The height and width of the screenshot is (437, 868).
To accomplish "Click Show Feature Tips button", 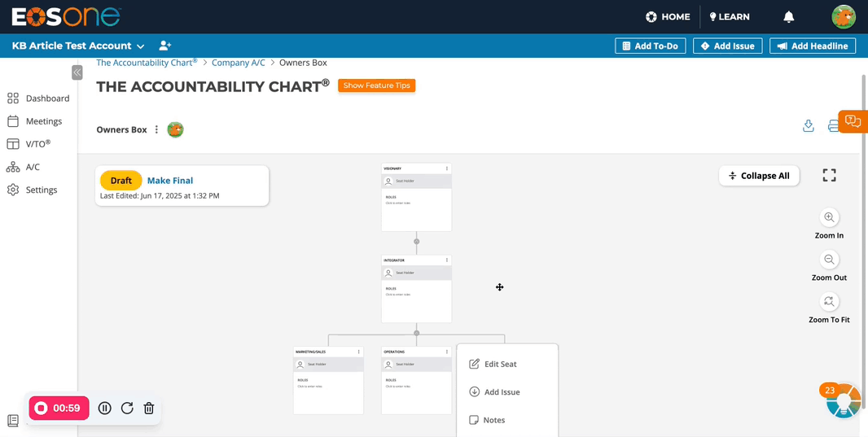I will (x=376, y=85).
